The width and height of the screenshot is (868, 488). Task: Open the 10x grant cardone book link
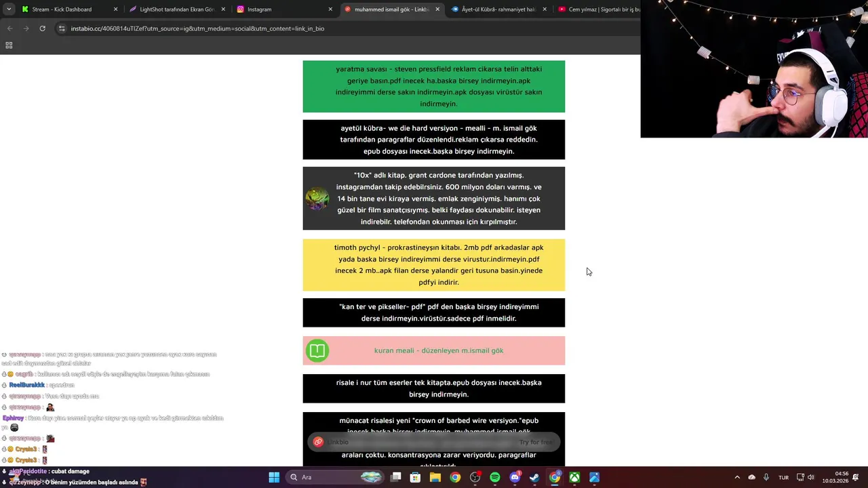(x=433, y=199)
